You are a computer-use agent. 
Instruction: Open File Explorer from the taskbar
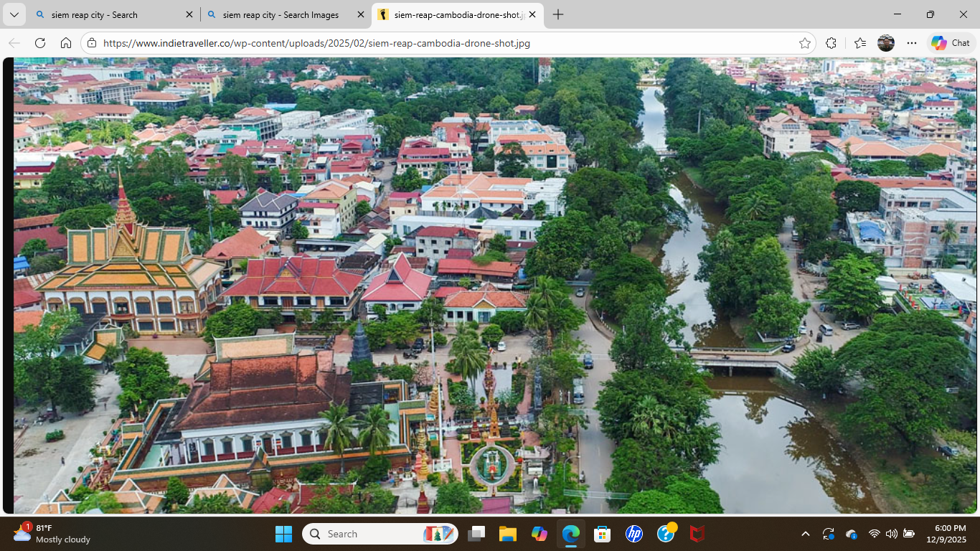508,534
